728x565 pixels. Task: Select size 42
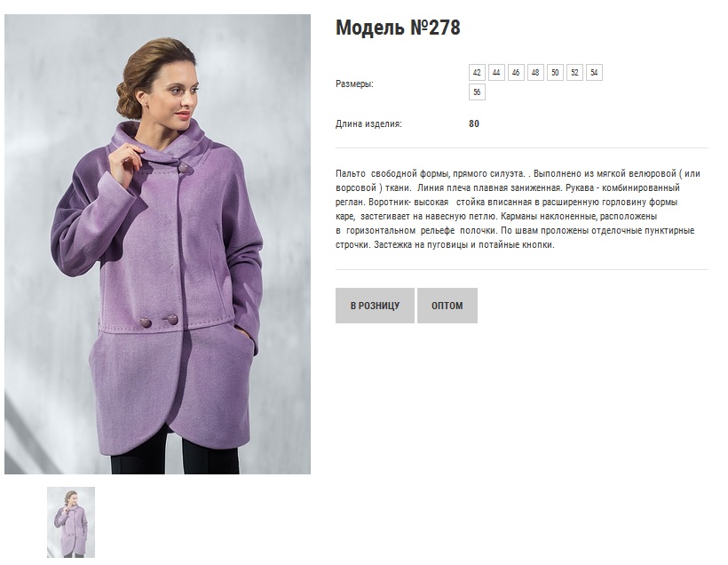[x=477, y=73]
